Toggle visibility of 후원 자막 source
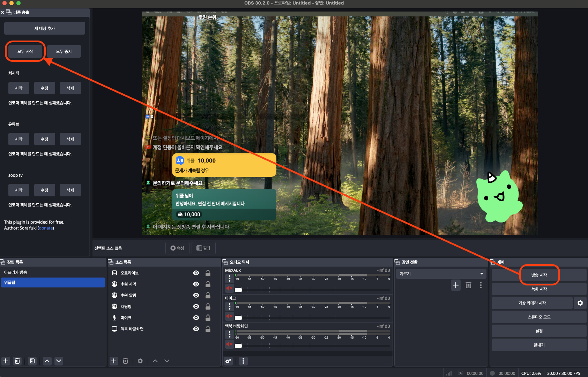 (x=196, y=284)
